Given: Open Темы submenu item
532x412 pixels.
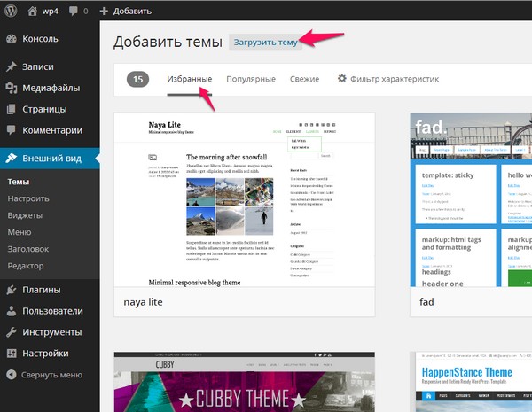Looking at the screenshot, I should tap(19, 182).
